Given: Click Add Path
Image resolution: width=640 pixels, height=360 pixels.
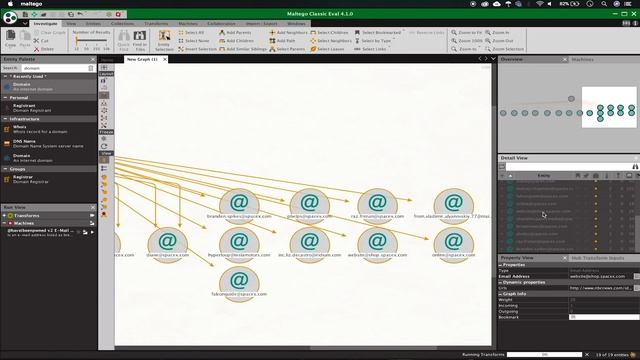Looking at the screenshot, I should tap(282, 41).
